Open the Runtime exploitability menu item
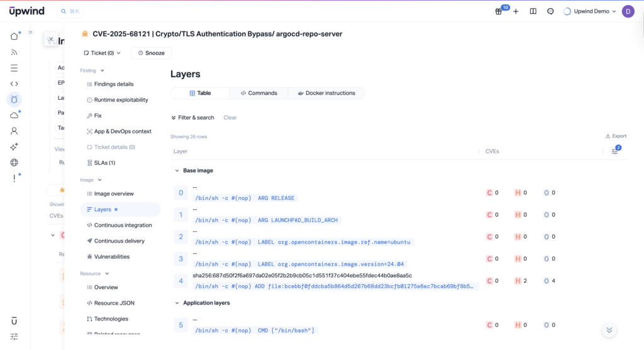 121,100
